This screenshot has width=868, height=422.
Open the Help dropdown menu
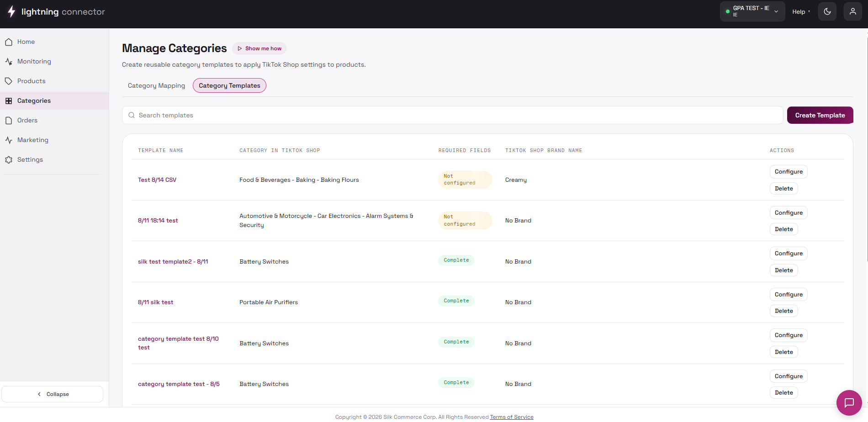coord(801,12)
